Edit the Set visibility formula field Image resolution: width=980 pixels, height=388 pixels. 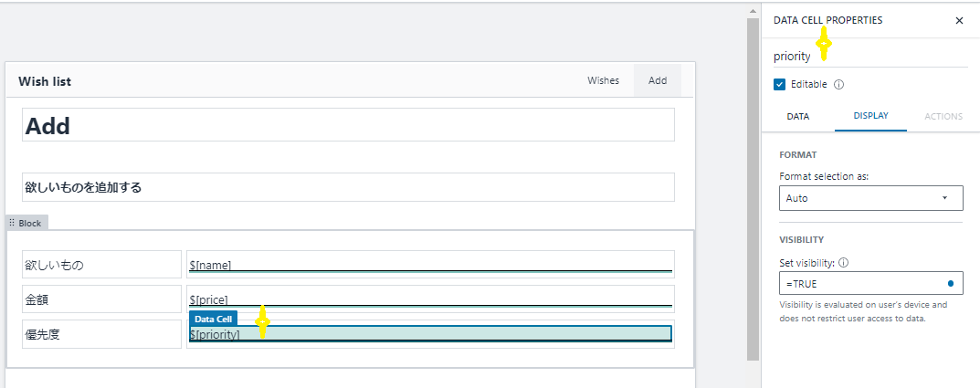(x=859, y=284)
